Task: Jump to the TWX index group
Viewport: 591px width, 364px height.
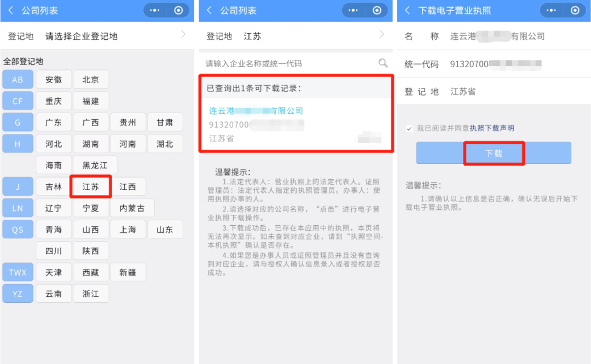Action: (18, 272)
